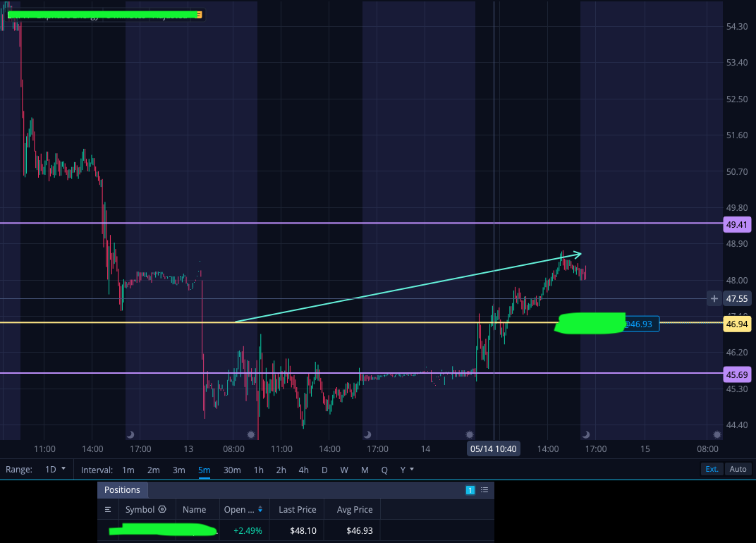Click the Avg Price column header
756x543 pixels.
coord(355,509)
